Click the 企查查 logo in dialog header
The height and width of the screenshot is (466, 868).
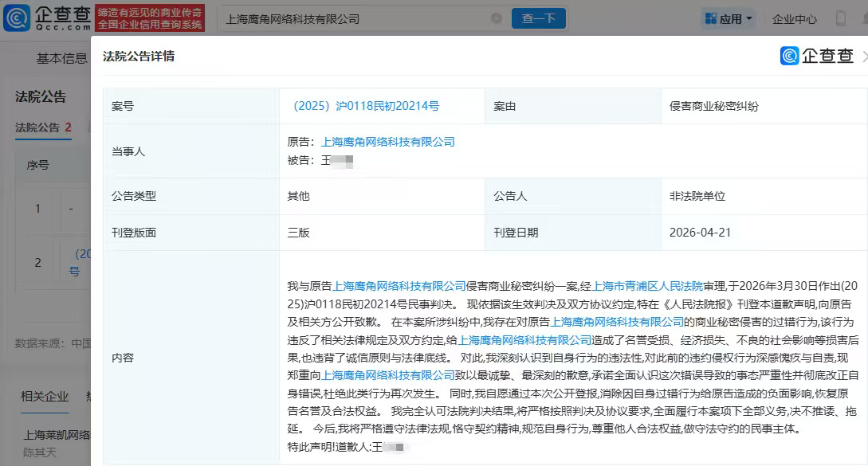tap(817, 56)
